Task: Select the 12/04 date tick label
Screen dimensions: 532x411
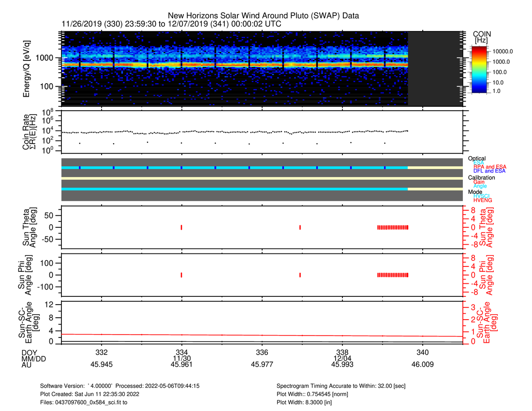Action: [342, 358]
